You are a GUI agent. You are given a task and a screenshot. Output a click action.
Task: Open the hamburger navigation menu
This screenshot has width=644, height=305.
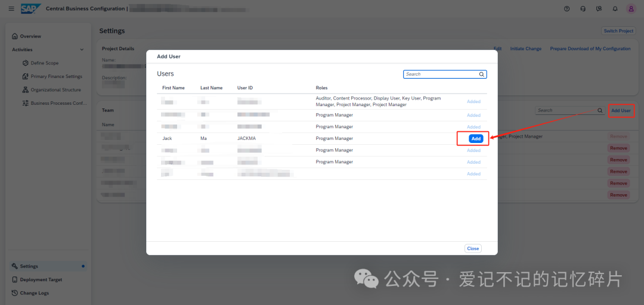point(11,8)
